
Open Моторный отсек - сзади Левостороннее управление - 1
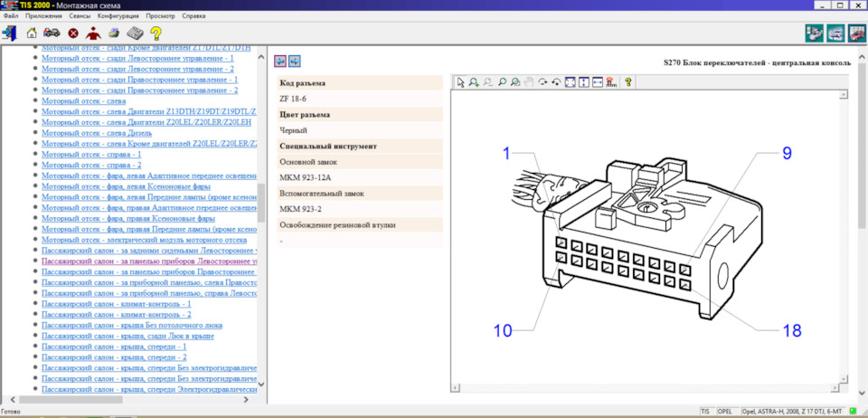pos(137,58)
